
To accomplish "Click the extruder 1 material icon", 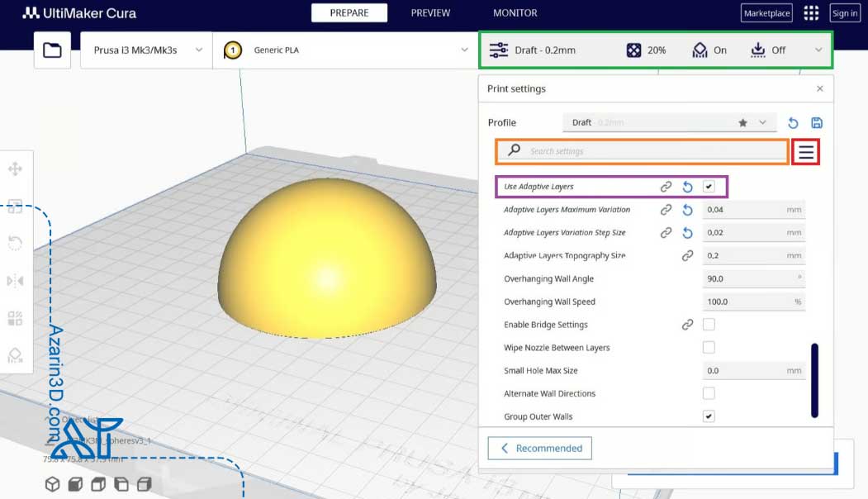I will pyautogui.click(x=233, y=50).
